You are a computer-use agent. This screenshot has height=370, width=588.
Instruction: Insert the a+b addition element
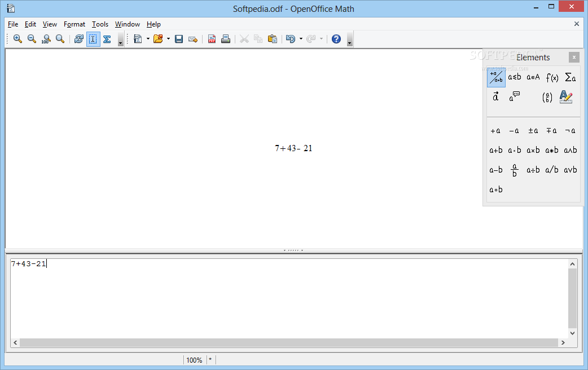click(496, 150)
